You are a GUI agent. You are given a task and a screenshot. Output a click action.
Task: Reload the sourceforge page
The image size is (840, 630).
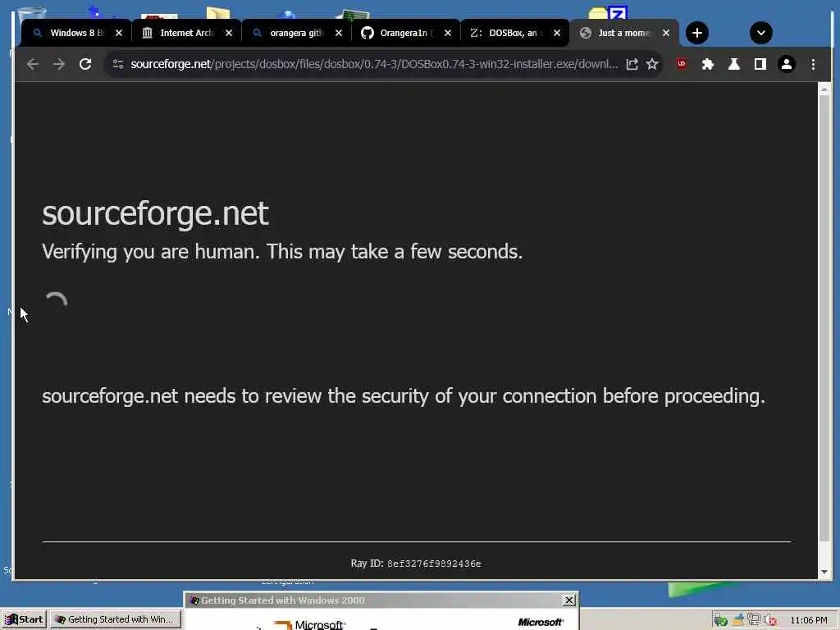85,64
